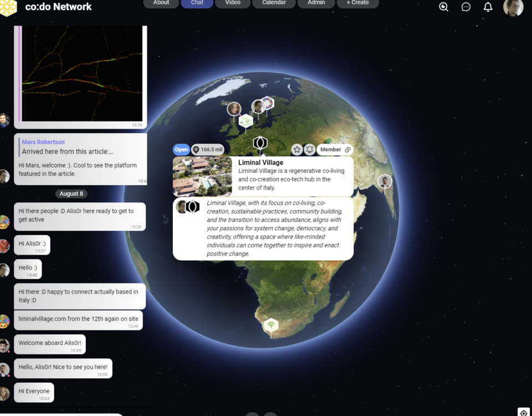Click the Liminal Village description text

[291, 179]
